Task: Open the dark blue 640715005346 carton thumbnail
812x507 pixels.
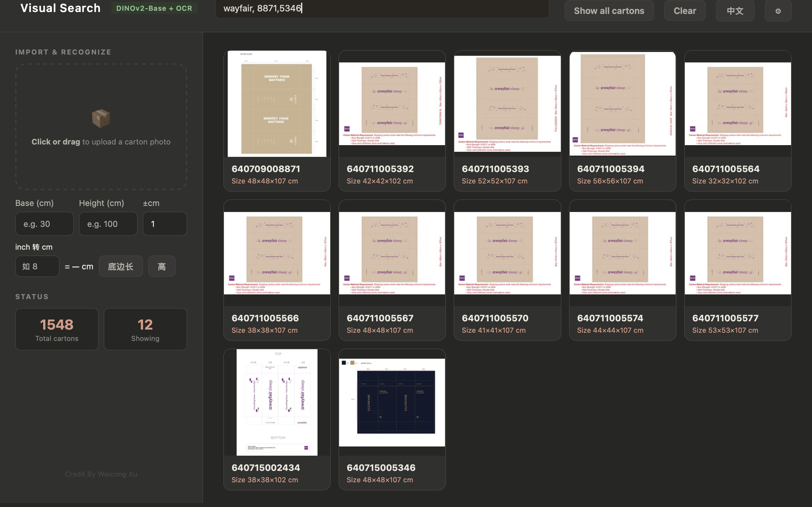Action: coord(392,402)
